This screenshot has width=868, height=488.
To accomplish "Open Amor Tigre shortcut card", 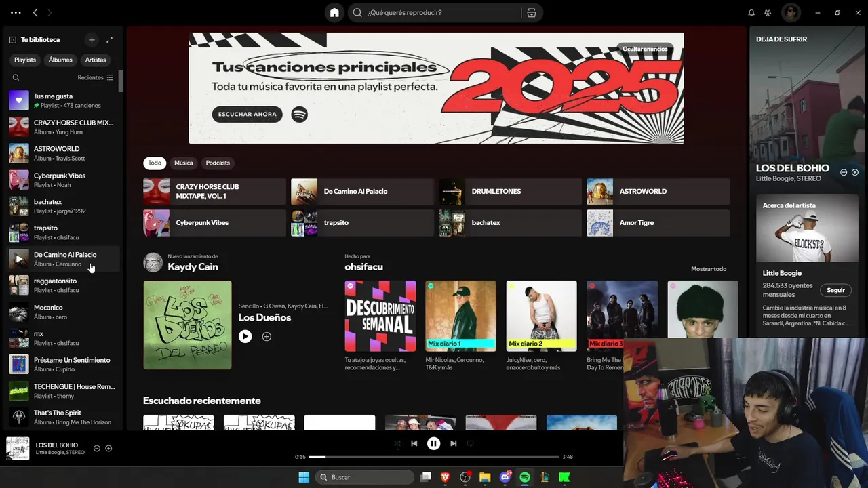I will coord(658,222).
